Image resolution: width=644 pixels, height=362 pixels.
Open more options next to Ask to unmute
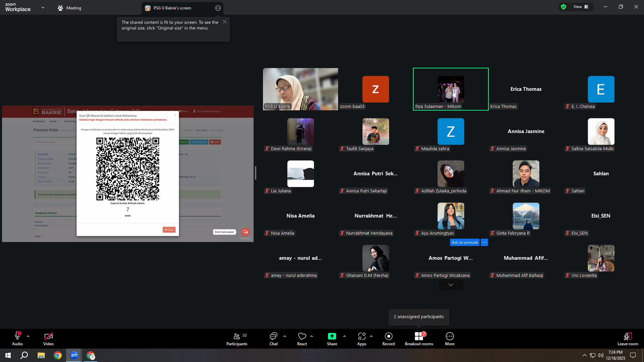(484, 242)
